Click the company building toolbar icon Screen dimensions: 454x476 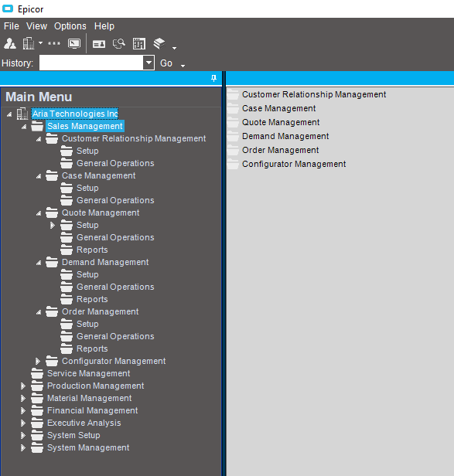click(29, 44)
